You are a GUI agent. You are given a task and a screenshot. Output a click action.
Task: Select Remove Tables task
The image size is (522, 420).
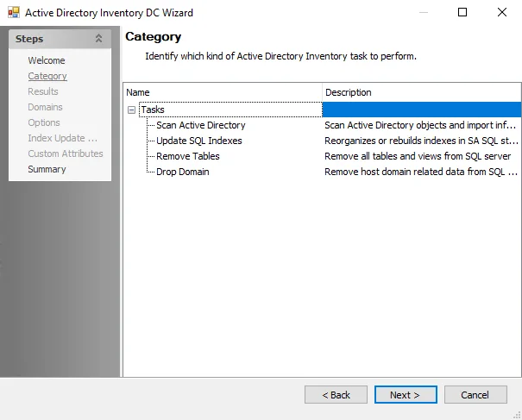point(188,156)
